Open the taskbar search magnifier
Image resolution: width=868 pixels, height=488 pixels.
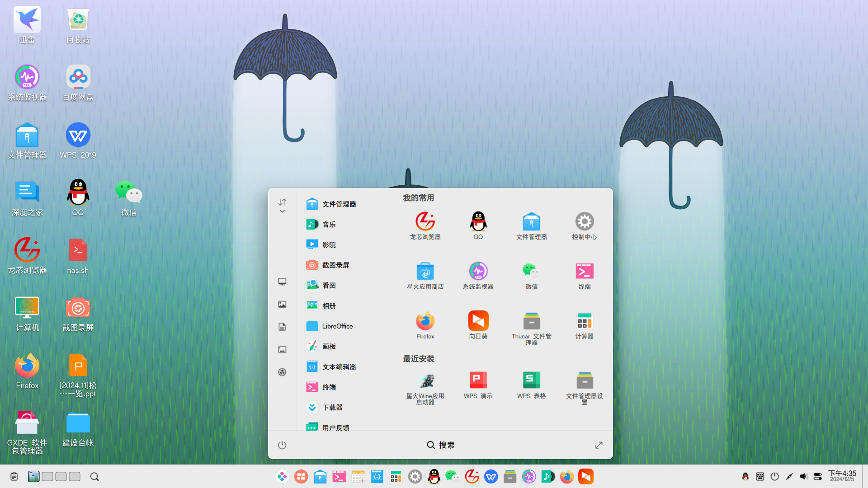pos(94,476)
